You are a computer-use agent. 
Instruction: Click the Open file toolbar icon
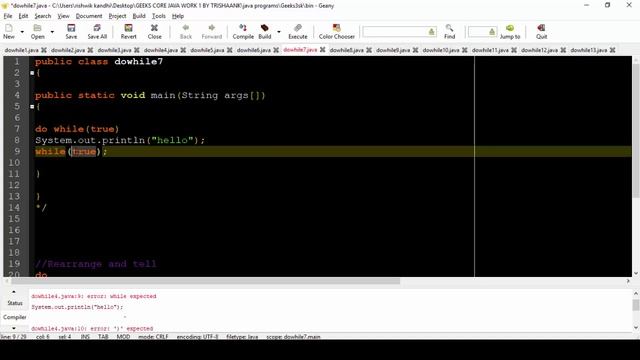click(38, 31)
